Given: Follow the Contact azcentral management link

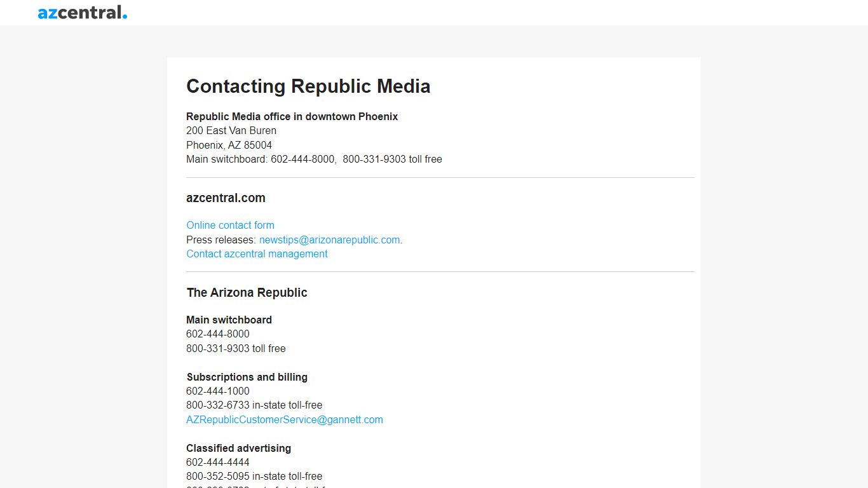Looking at the screenshot, I should click(257, 254).
